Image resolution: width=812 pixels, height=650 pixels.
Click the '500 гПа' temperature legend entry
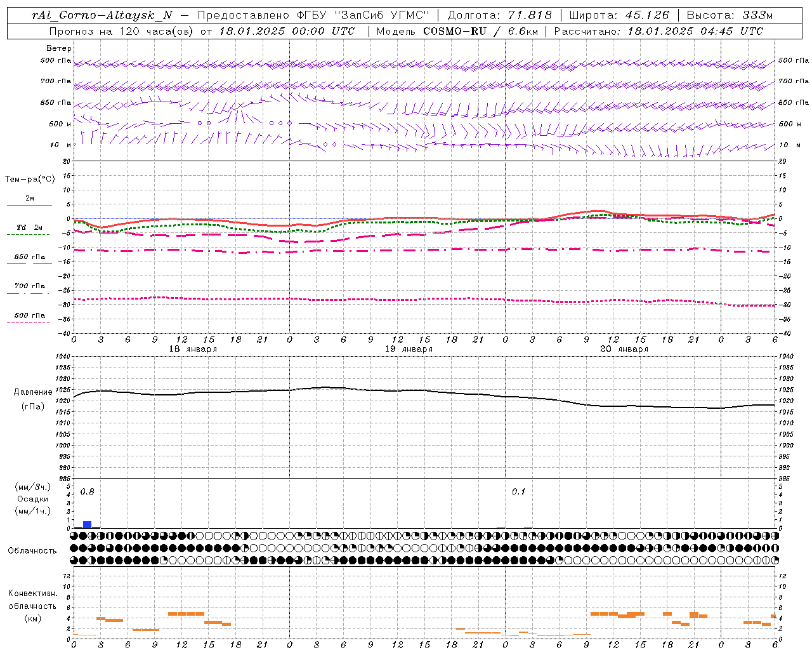coord(30,315)
